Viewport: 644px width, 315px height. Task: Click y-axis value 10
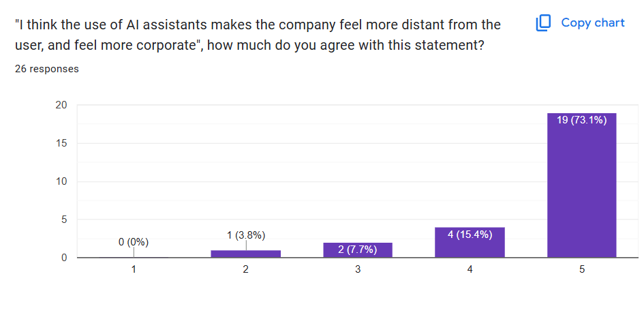coord(61,181)
